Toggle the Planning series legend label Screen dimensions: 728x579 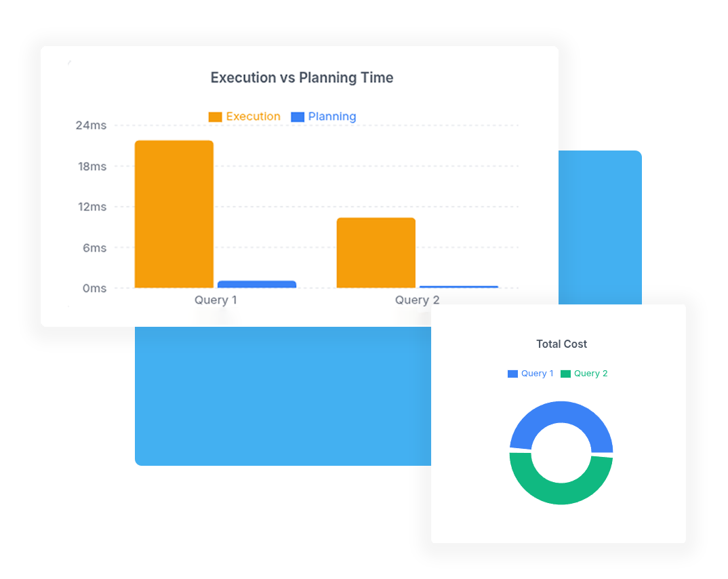click(x=332, y=117)
